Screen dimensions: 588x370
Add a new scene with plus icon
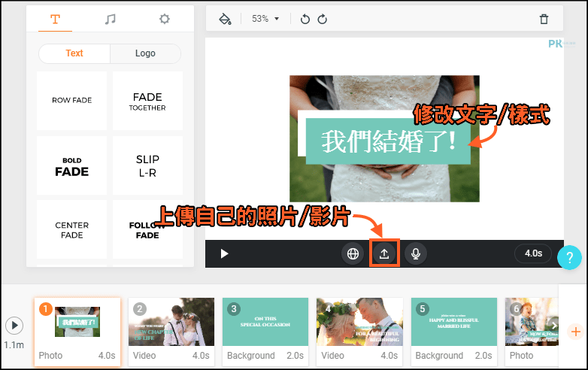pyautogui.click(x=576, y=332)
